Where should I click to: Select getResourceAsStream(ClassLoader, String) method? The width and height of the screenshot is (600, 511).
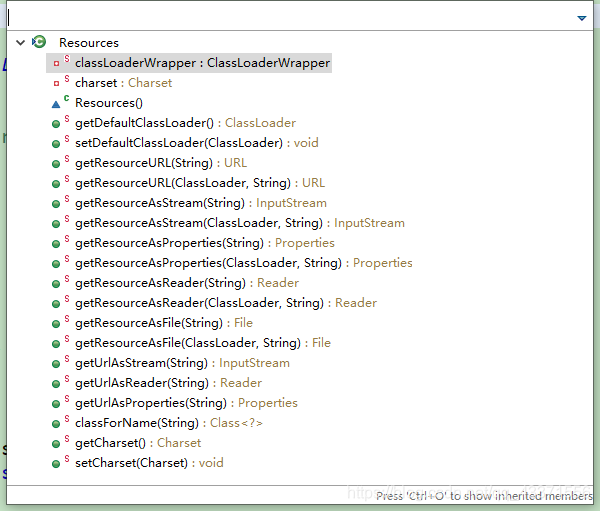click(x=240, y=223)
